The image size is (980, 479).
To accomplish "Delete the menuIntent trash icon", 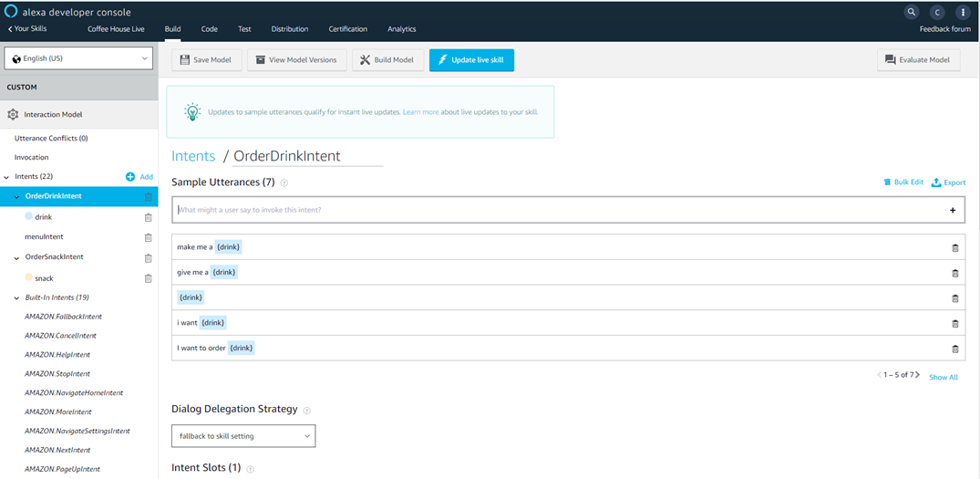I will [x=148, y=237].
